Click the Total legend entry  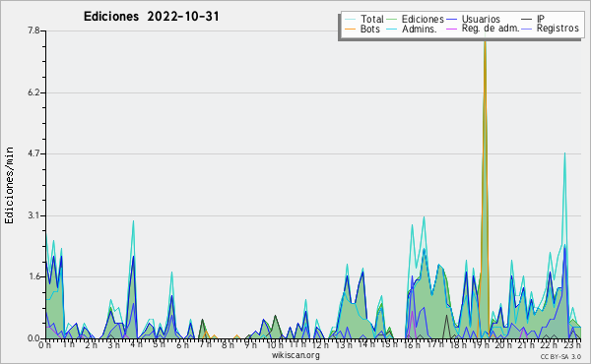364,19
